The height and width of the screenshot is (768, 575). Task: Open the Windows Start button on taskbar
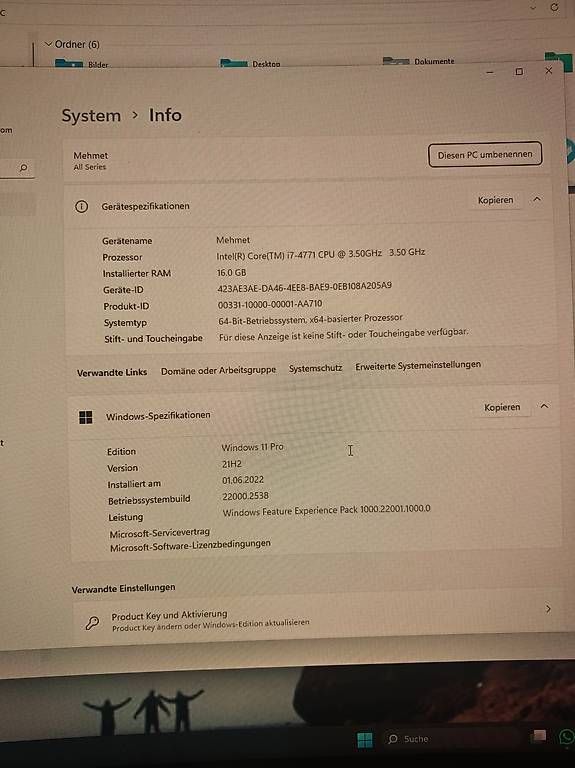(364, 740)
